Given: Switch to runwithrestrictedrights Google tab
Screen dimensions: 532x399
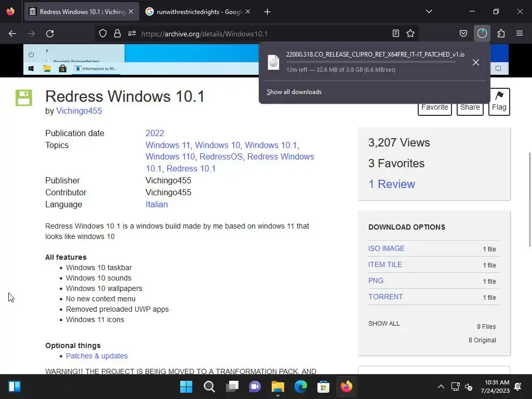Looking at the screenshot, I should [x=198, y=12].
